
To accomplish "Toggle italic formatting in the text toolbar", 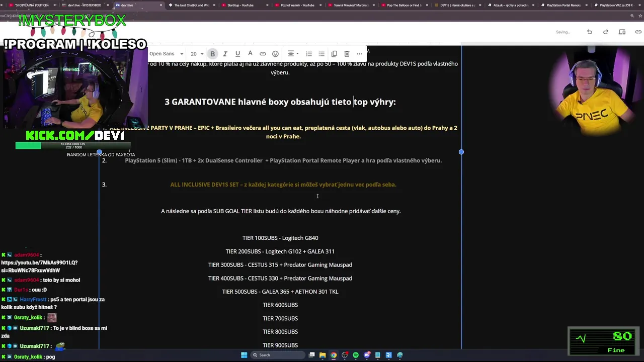I will (x=225, y=54).
